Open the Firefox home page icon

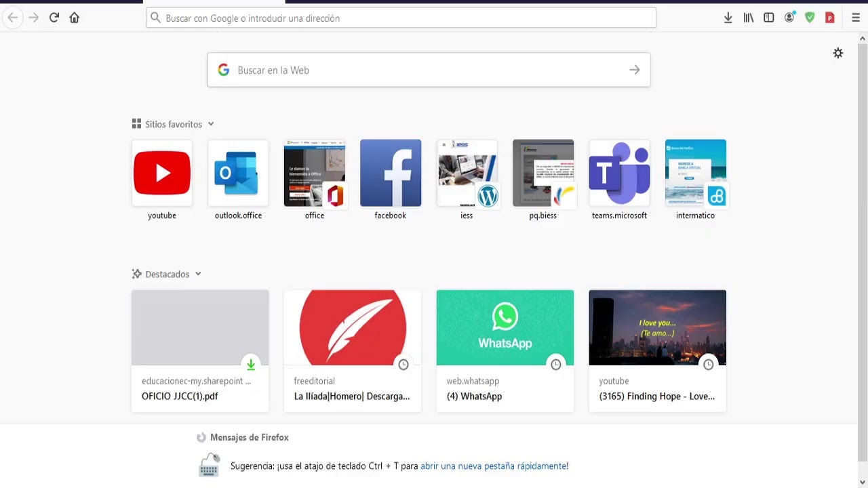pyautogui.click(x=75, y=18)
